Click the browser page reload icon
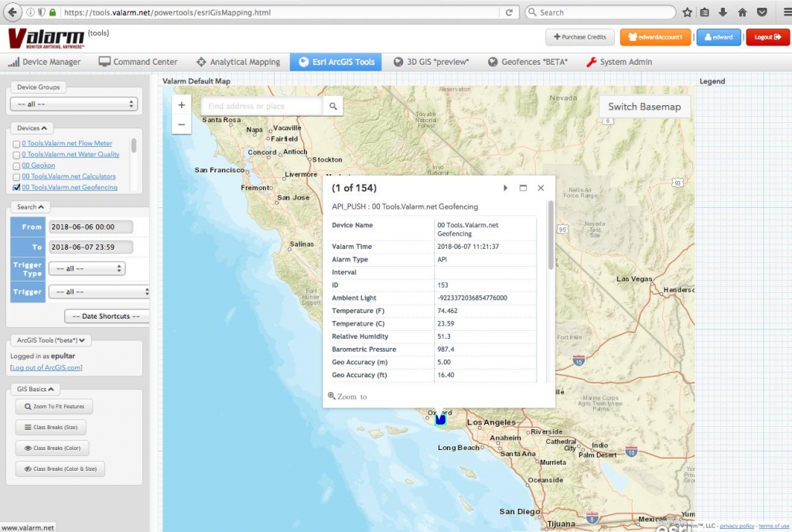 click(x=510, y=12)
